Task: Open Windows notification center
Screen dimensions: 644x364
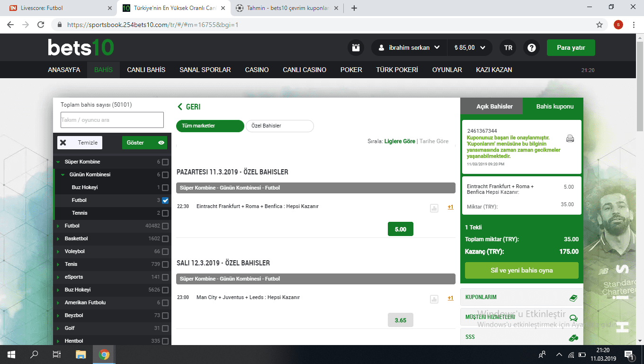Action: [x=629, y=355]
